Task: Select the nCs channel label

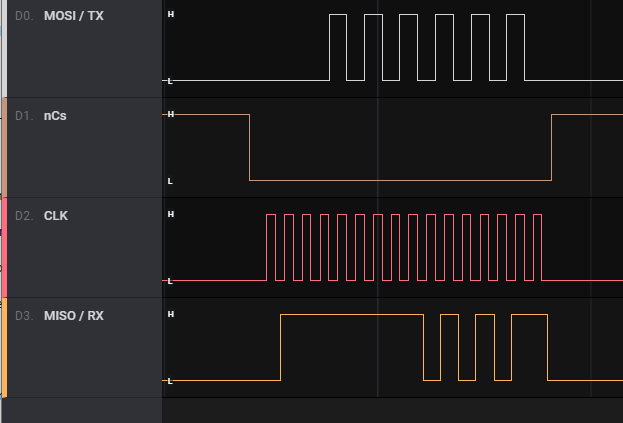Action: tap(55, 116)
